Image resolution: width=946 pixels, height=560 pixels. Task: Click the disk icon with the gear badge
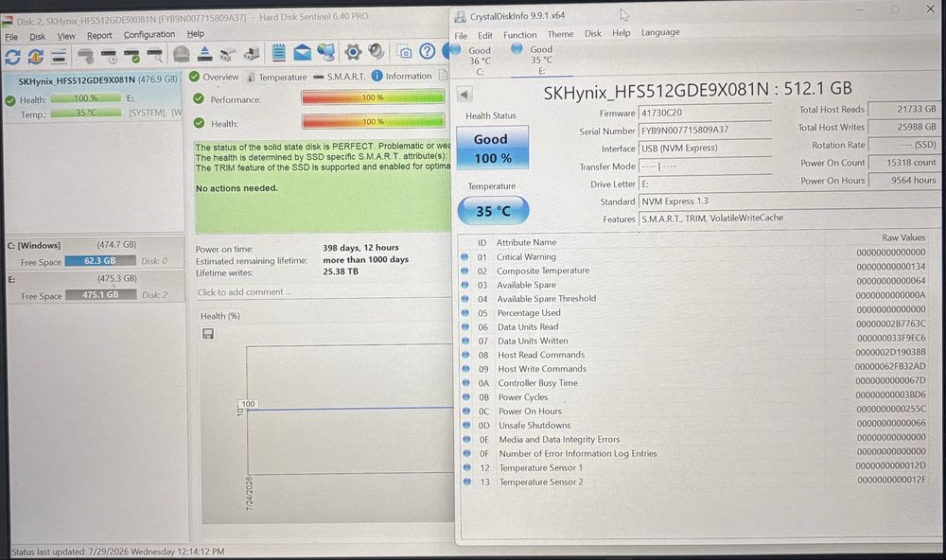pos(86,56)
